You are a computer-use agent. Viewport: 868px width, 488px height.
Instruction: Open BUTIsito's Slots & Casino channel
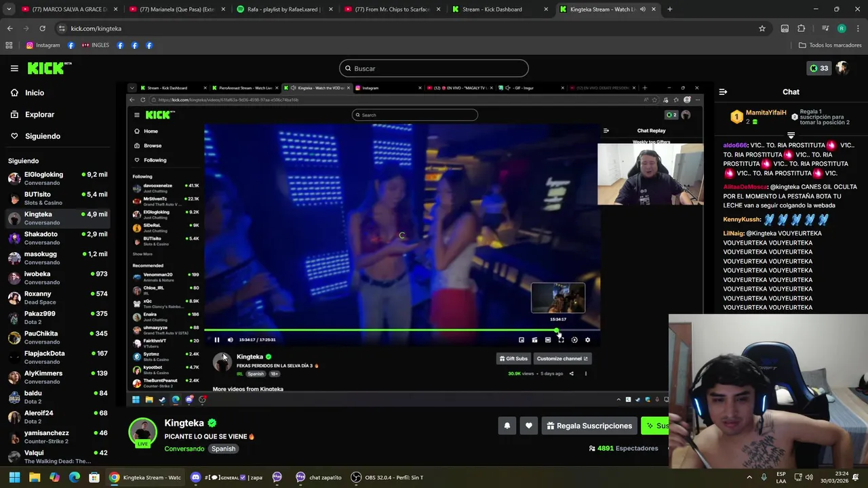tap(57, 198)
